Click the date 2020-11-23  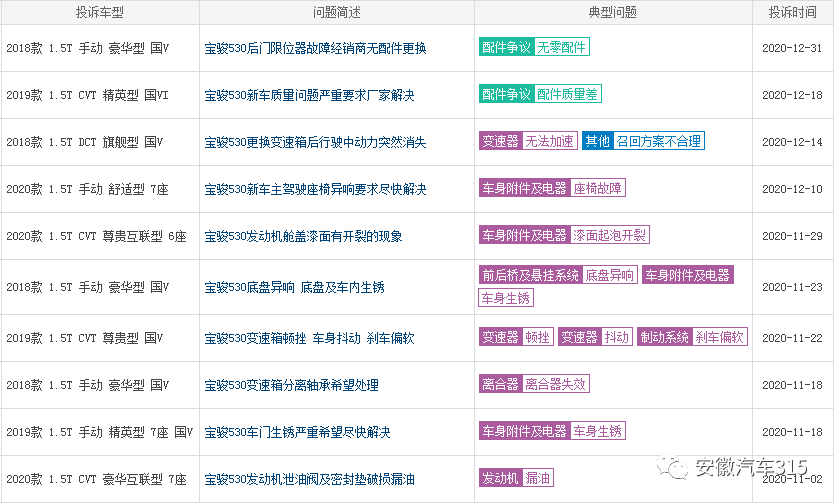click(792, 287)
